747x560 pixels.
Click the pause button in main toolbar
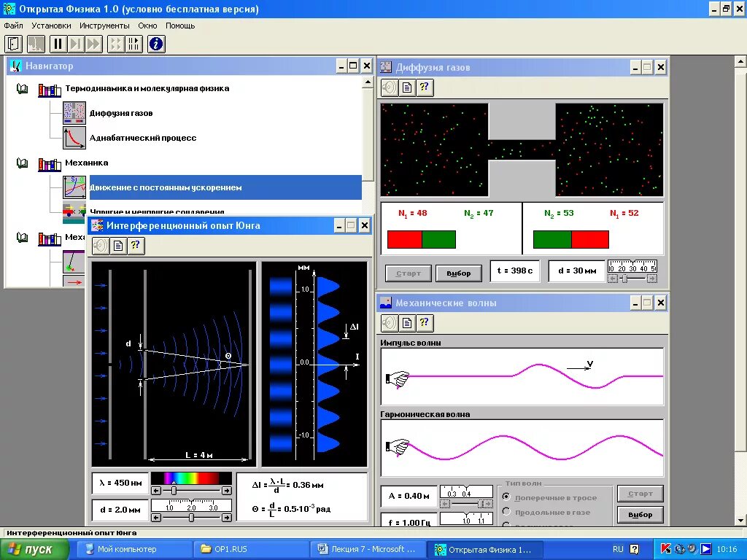point(58,44)
